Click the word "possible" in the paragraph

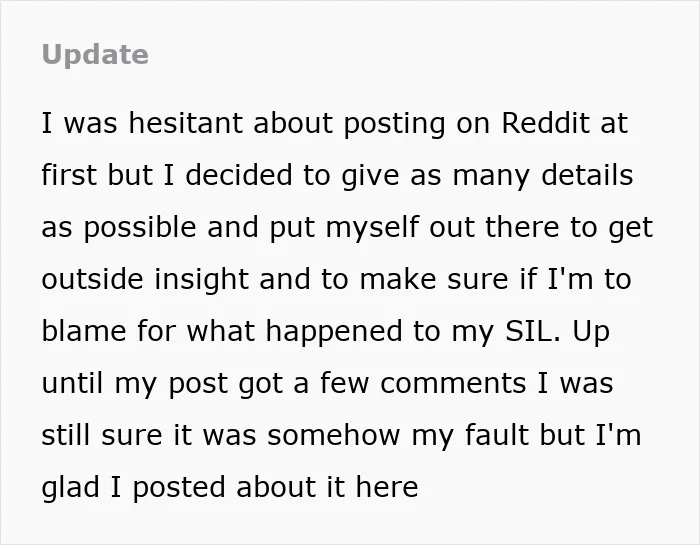click(139, 229)
